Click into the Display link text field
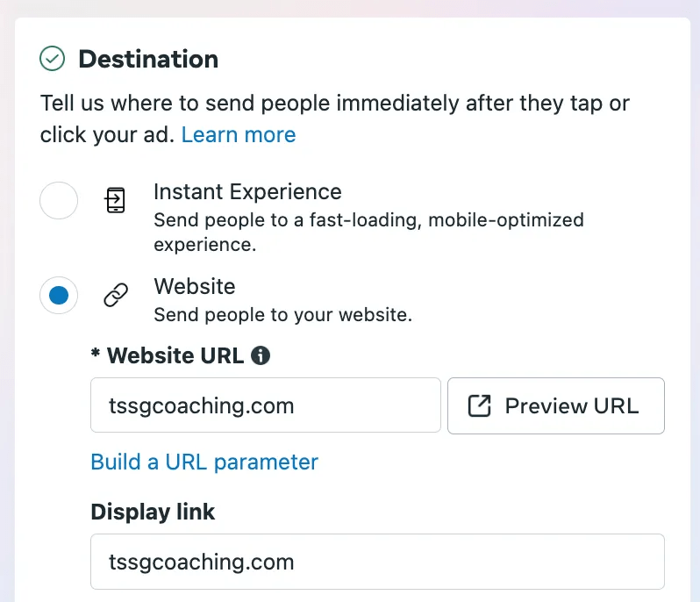This screenshot has height=602, width=700. (x=377, y=562)
